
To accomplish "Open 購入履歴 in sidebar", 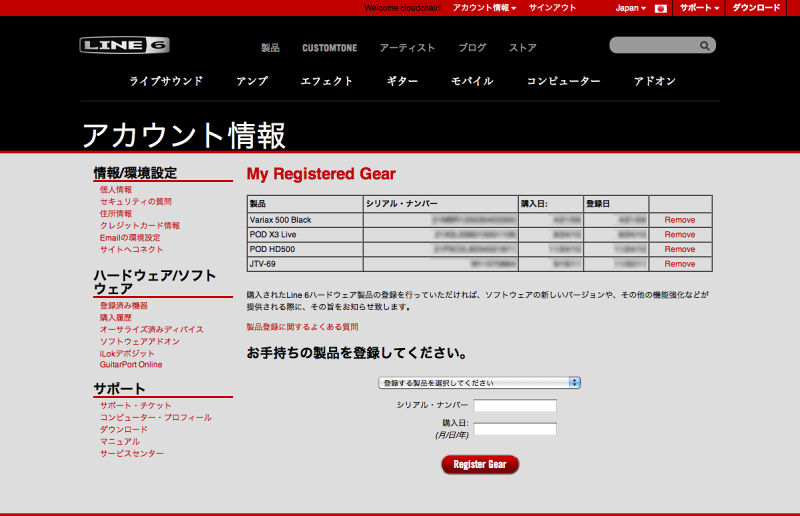I will point(116,317).
